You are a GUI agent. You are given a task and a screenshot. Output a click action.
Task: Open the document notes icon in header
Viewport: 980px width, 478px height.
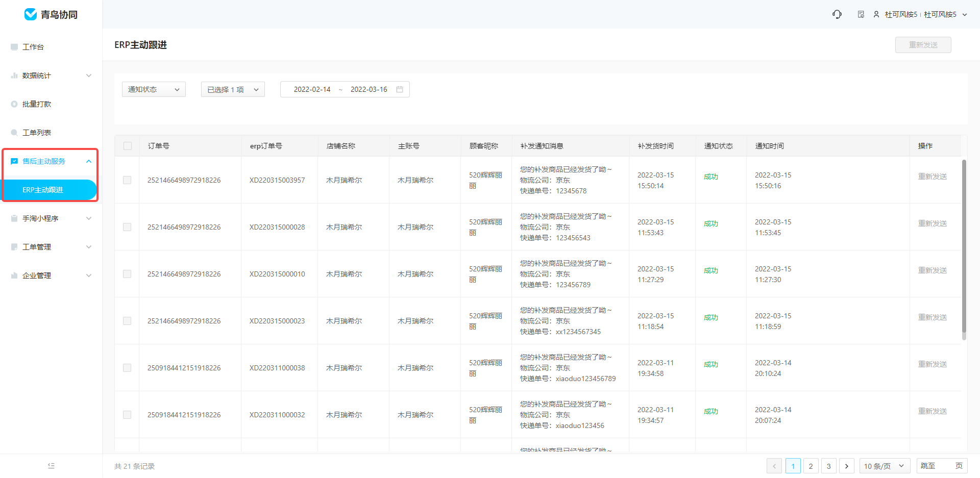tap(861, 14)
